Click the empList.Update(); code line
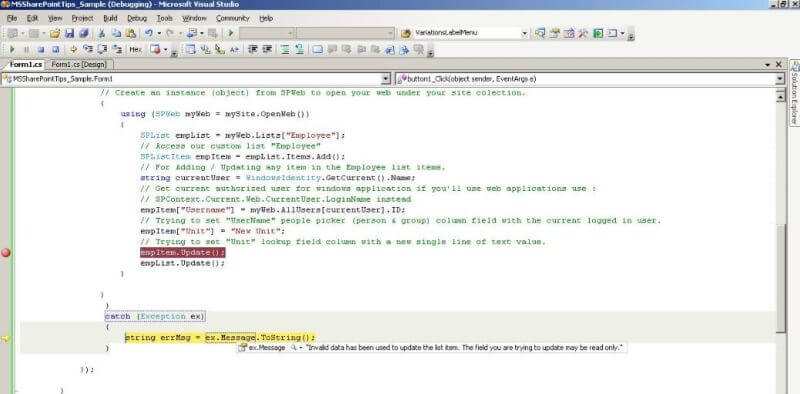This screenshot has height=394, width=800. (x=182, y=263)
